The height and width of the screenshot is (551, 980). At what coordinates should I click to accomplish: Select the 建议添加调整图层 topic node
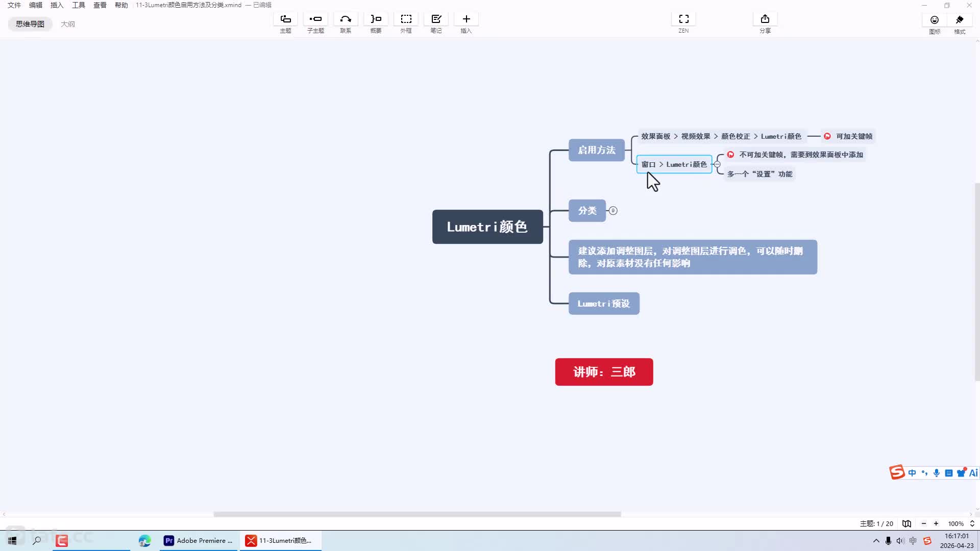[x=693, y=257]
